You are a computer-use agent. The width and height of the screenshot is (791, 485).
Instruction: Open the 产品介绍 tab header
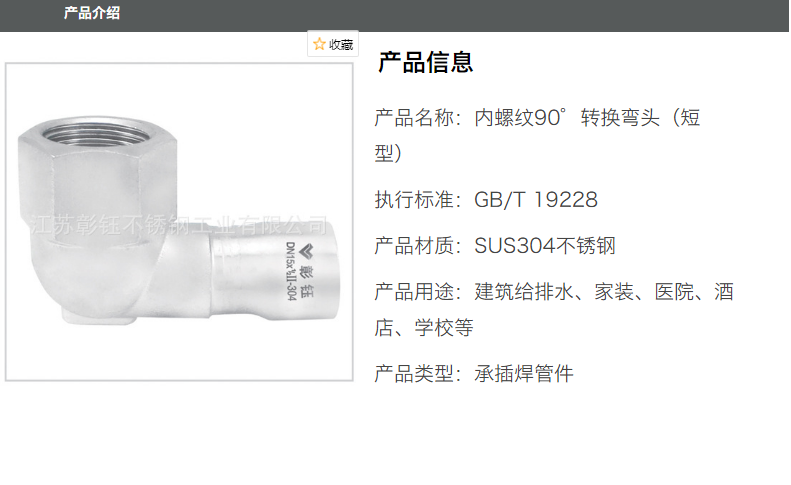pos(92,13)
